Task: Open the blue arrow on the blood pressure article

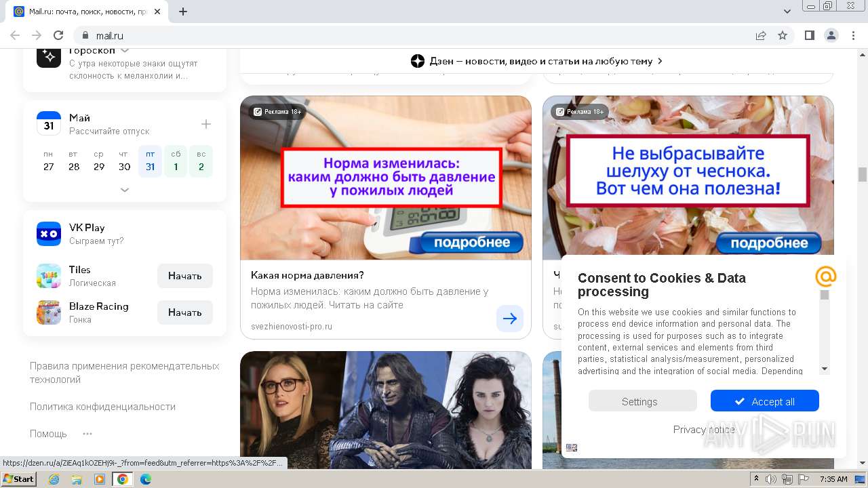Action: tap(510, 319)
